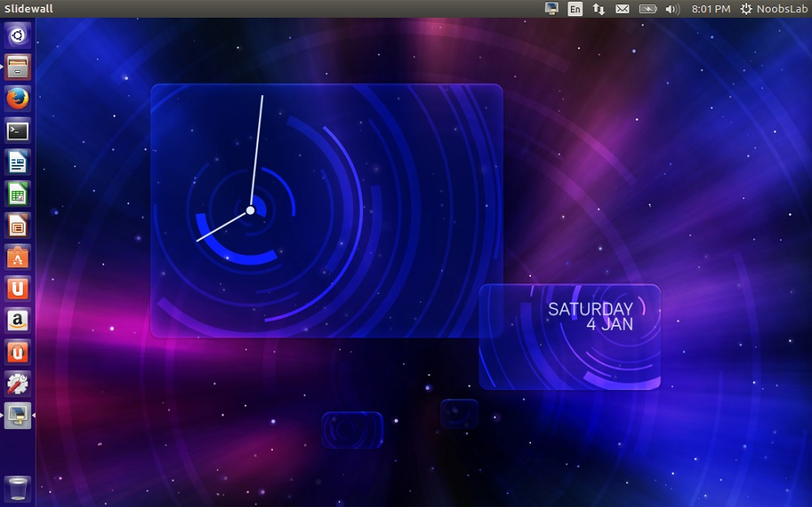The image size is (812, 507).
Task: Open the Trash
Action: click(18, 489)
